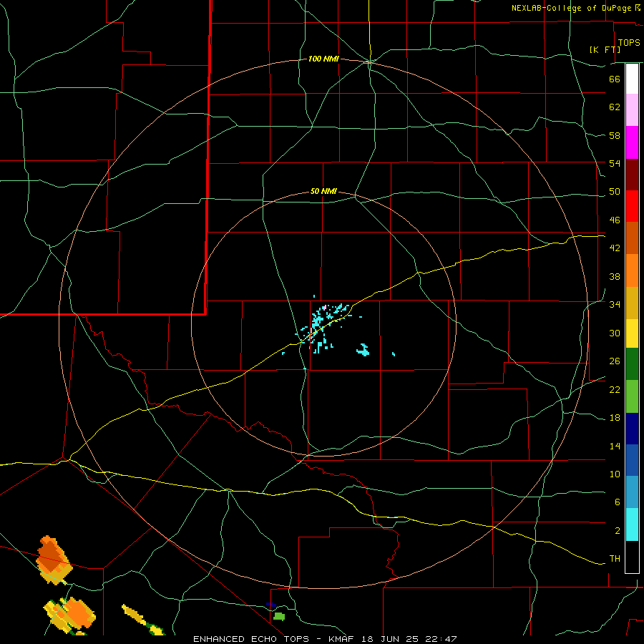Click the 'TH' label in the legend
644x644 pixels.
pos(615,559)
